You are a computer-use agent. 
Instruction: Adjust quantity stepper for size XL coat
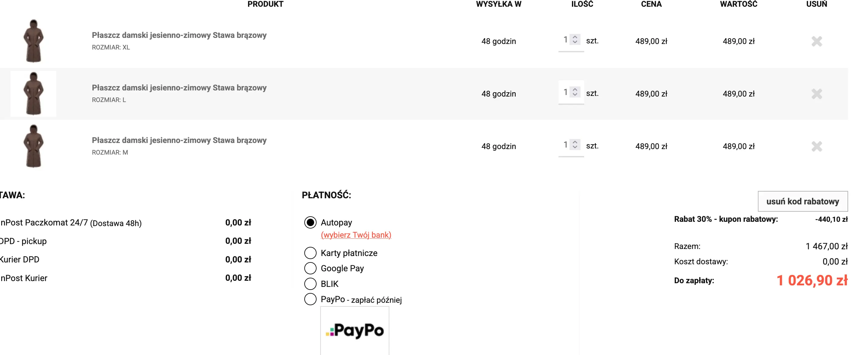tap(575, 40)
